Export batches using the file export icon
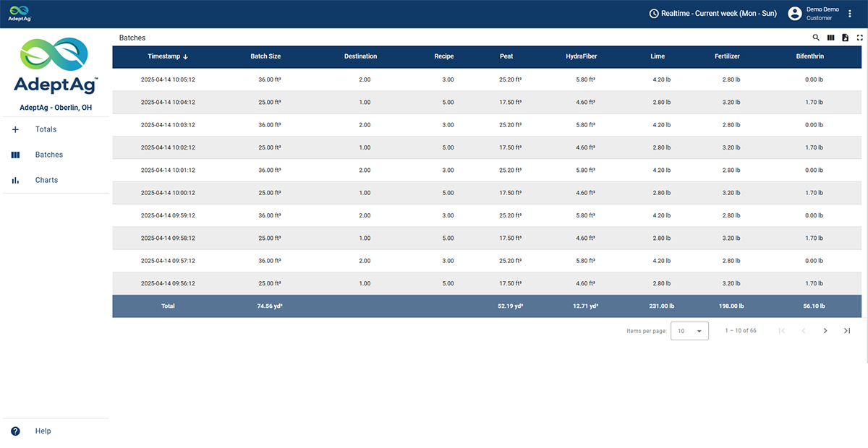The height and width of the screenshot is (448, 868). 845,38
